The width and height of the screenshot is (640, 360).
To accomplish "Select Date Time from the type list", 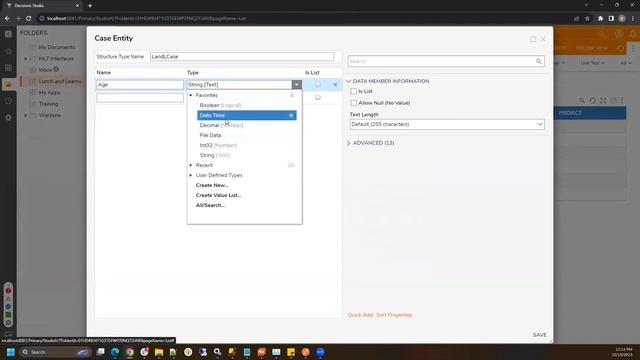I will 247,115.
